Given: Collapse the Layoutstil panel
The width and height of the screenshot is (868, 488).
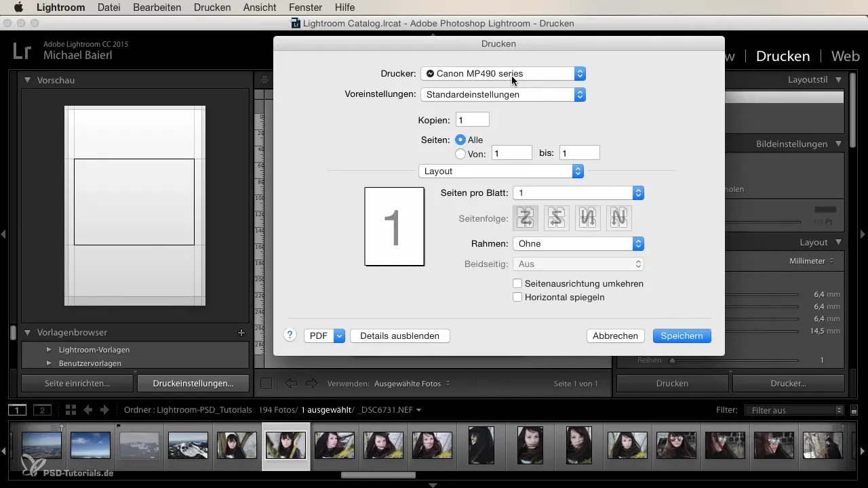Looking at the screenshot, I should pos(839,80).
